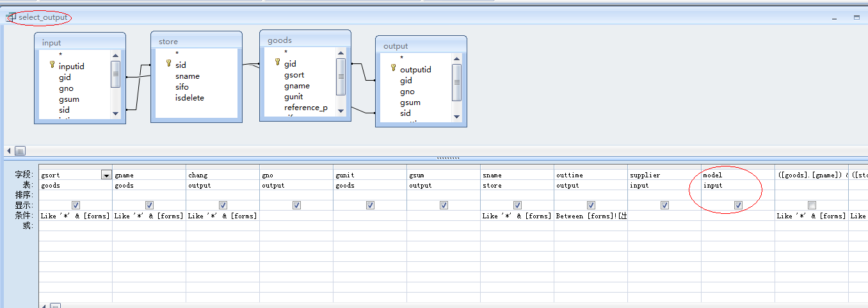This screenshot has width=868, height=308.
Task: Toggle the show checkbox under the model column
Action: pyautogui.click(x=738, y=206)
